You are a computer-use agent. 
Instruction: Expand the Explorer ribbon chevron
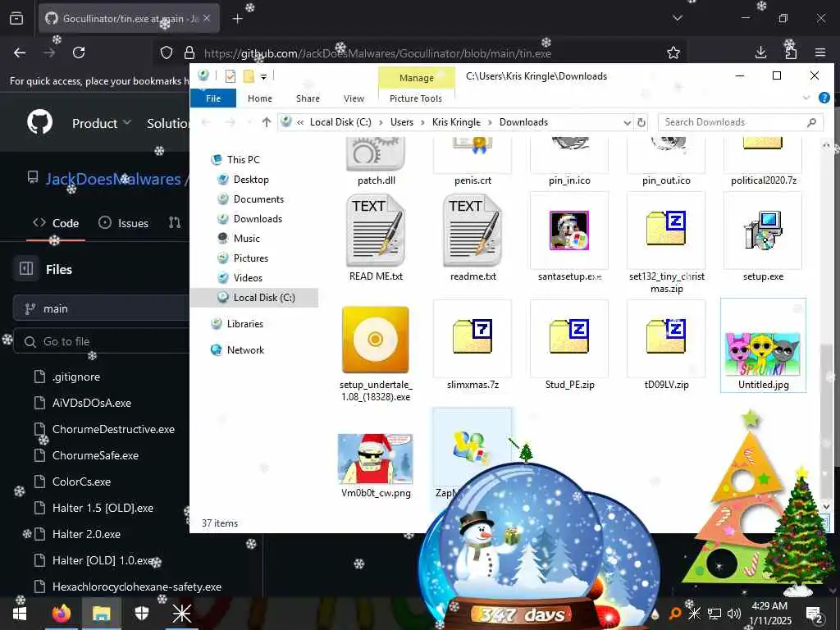[x=806, y=98]
